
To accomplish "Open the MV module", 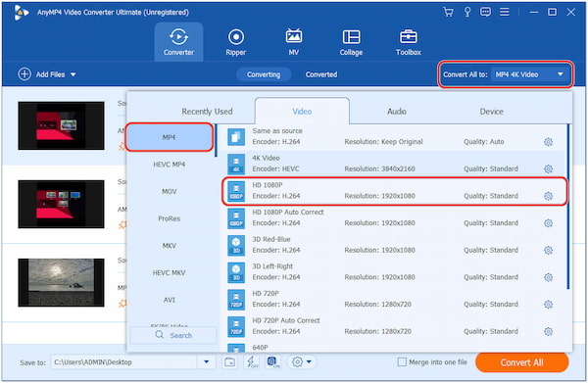I will pyautogui.click(x=294, y=42).
